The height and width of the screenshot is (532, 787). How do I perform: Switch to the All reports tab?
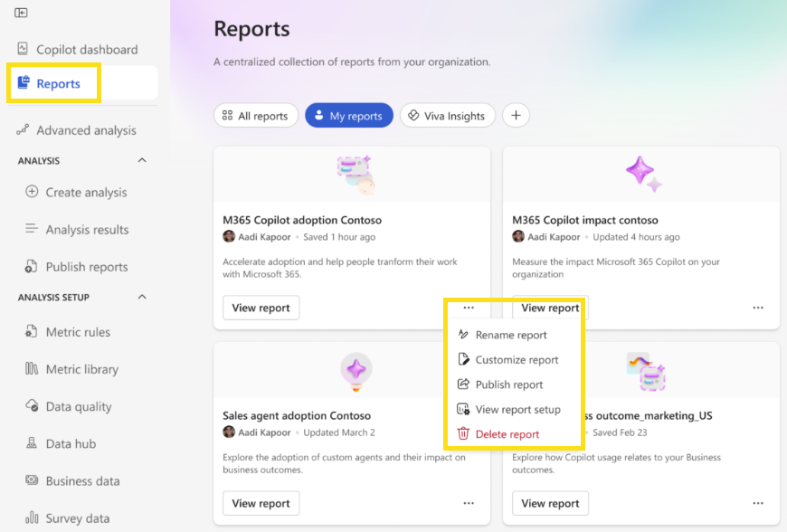256,115
